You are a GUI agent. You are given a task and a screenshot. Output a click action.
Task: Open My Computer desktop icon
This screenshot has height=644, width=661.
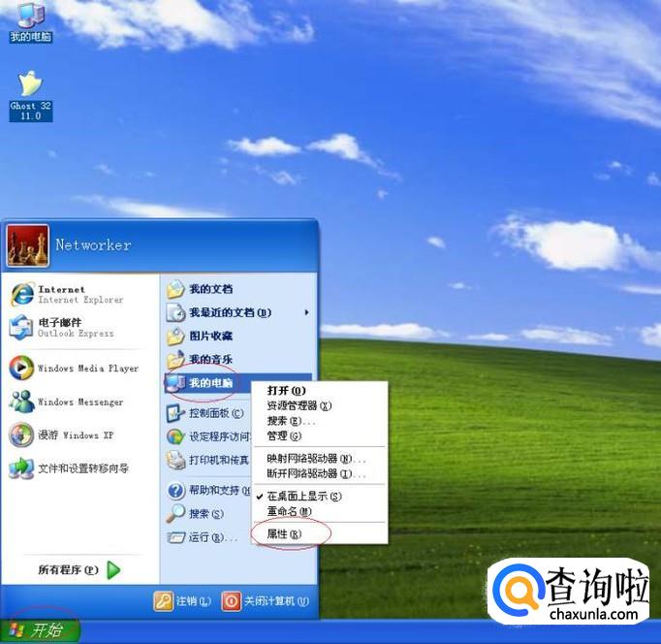pyautogui.click(x=30, y=21)
